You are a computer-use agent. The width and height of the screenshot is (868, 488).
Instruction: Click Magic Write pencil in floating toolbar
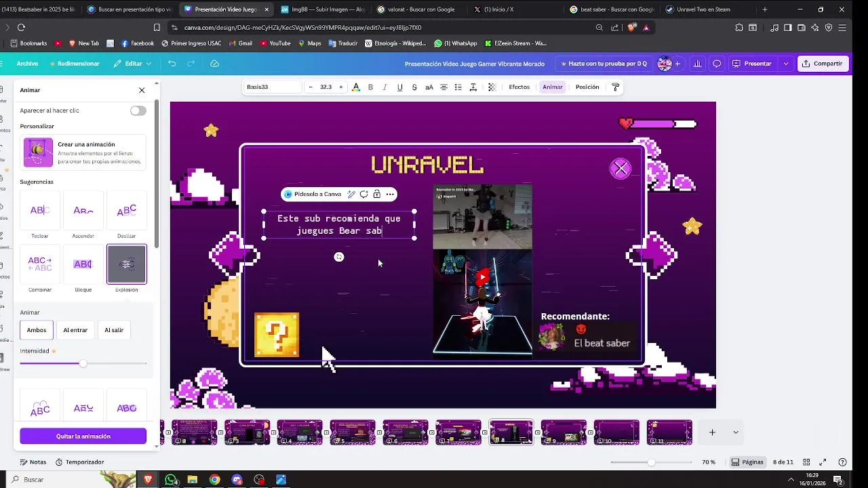pos(351,194)
